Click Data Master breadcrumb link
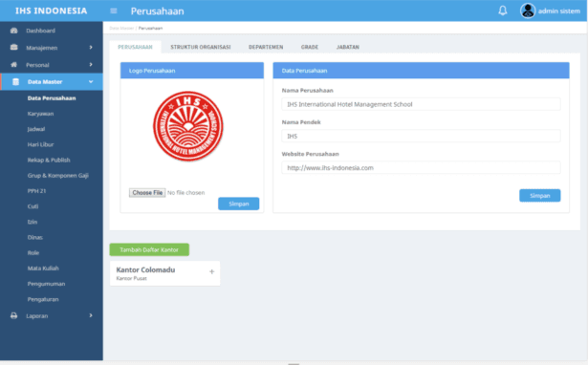The height and width of the screenshot is (365, 588). coord(121,28)
